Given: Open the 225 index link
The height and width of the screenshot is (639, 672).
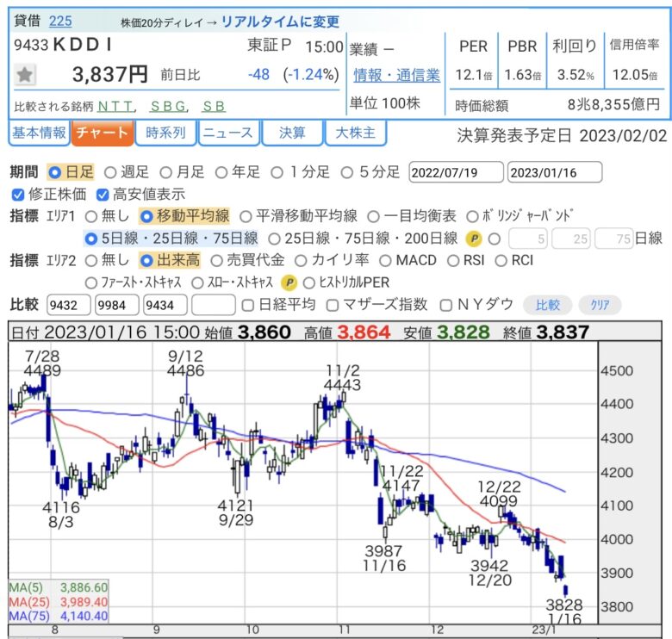Looking at the screenshot, I should 60,21.
